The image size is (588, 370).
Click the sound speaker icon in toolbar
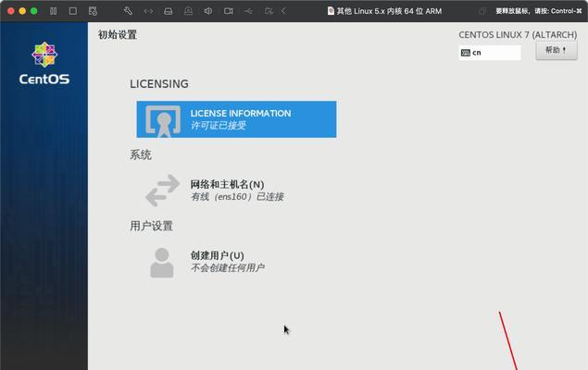[x=208, y=11]
